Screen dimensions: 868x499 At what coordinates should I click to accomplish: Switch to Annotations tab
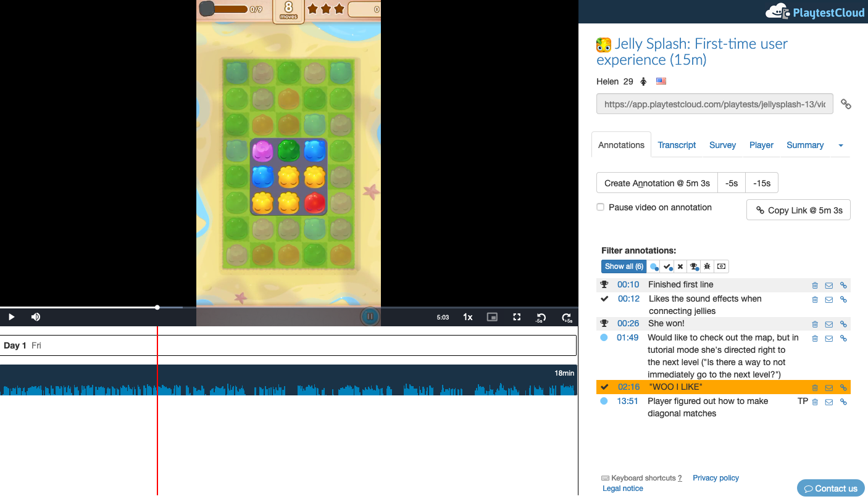(621, 145)
